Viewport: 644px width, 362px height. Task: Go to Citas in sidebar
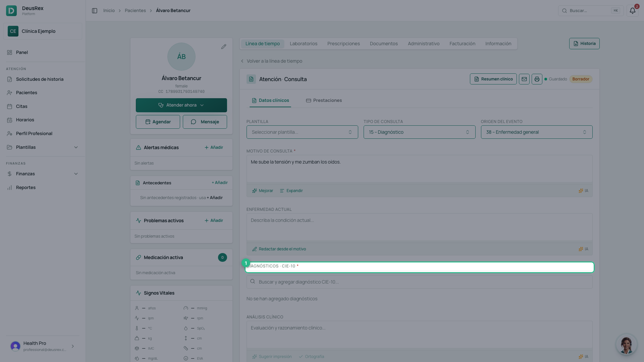pyautogui.click(x=43, y=106)
